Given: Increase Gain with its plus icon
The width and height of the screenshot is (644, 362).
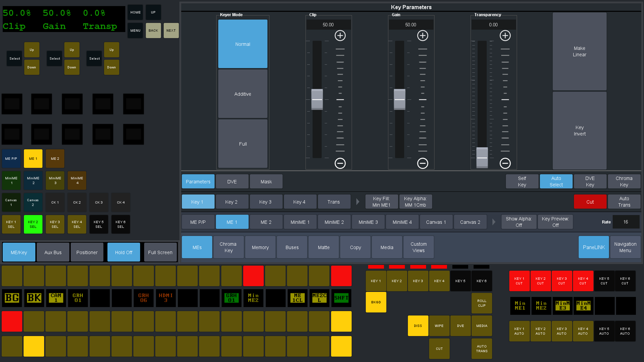Looking at the screenshot, I should [423, 36].
